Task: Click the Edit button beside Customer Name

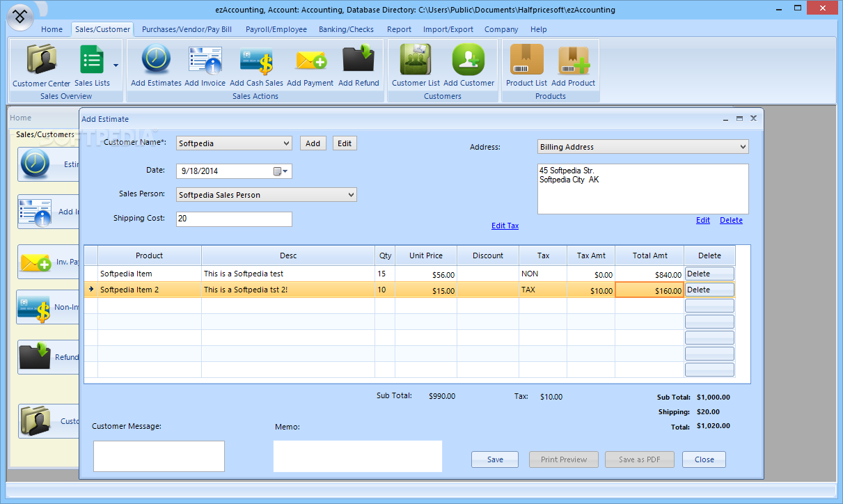Action: pos(345,143)
